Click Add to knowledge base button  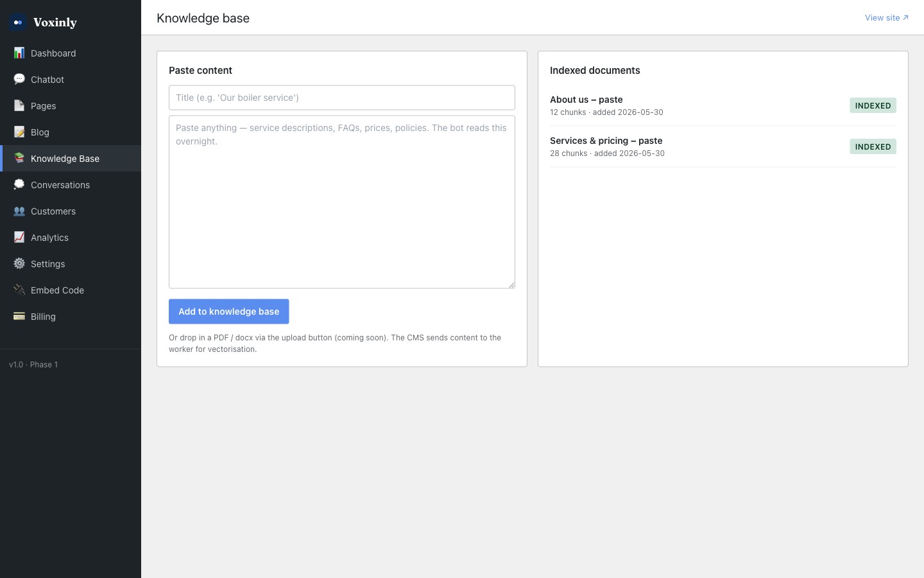click(x=228, y=311)
